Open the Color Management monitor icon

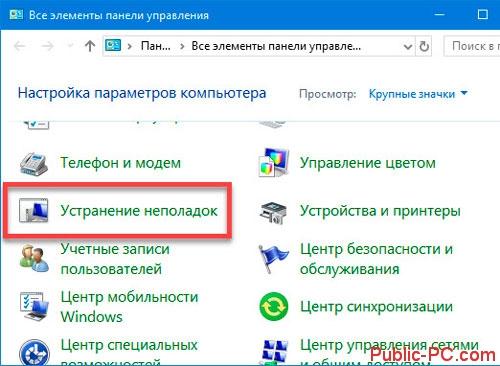tap(273, 163)
